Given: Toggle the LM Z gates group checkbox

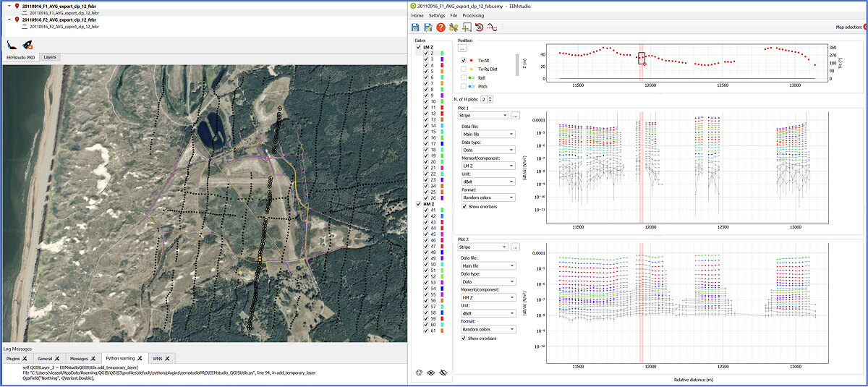Looking at the screenshot, I should point(418,47).
